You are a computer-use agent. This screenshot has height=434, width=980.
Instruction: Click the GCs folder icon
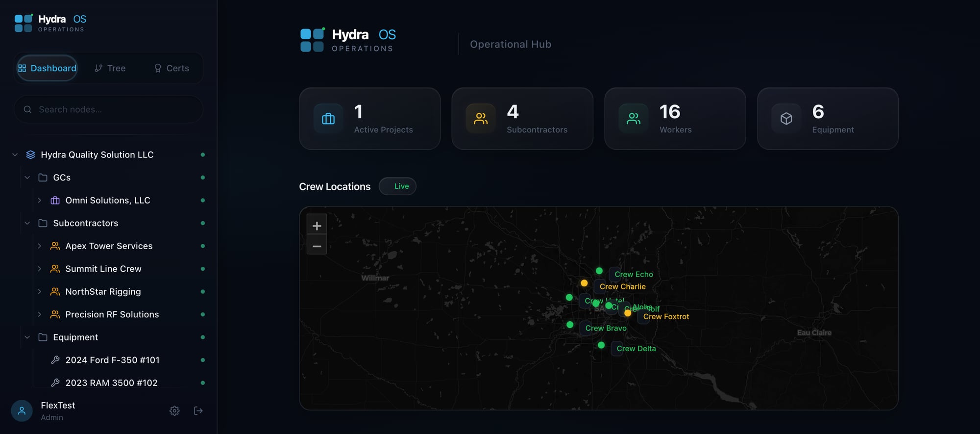point(43,178)
